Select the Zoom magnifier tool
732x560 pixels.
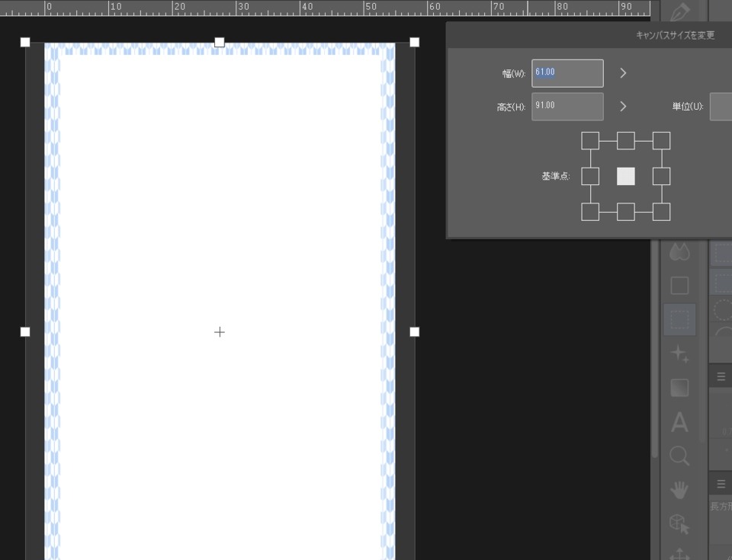(679, 456)
